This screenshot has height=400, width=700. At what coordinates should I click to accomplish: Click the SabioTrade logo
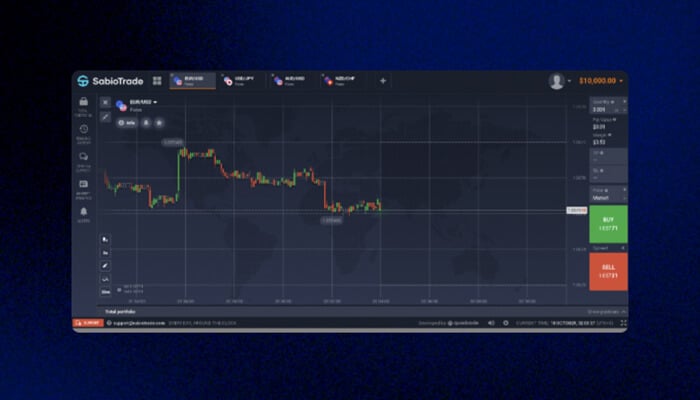point(110,81)
